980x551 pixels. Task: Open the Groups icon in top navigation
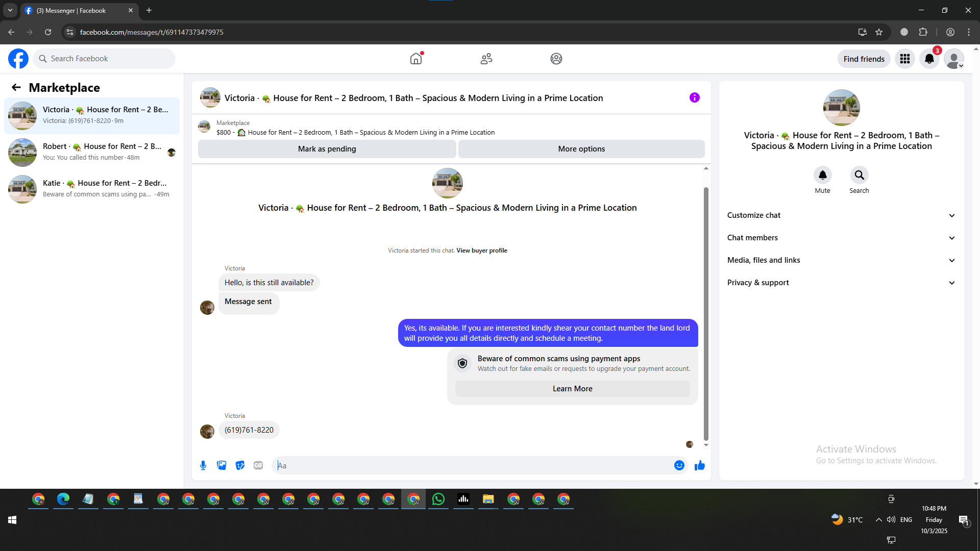click(x=556, y=59)
